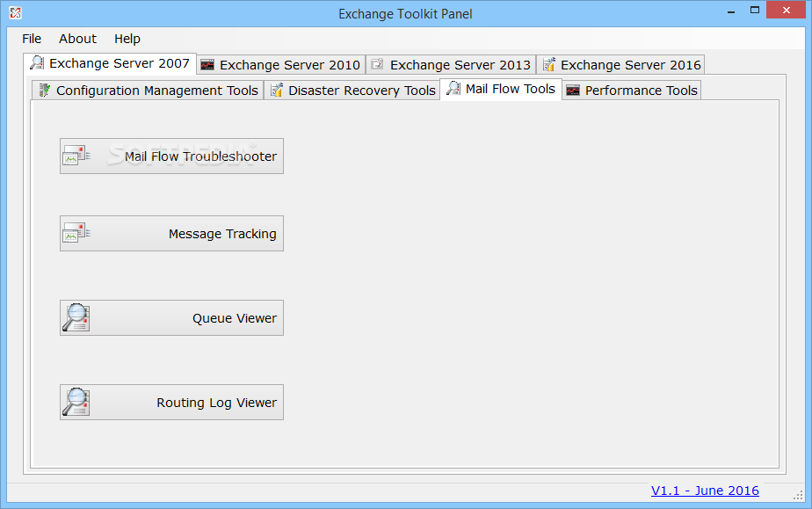Switch to Exchange Server 2016 tab
This screenshot has height=509, width=812.
(x=620, y=65)
